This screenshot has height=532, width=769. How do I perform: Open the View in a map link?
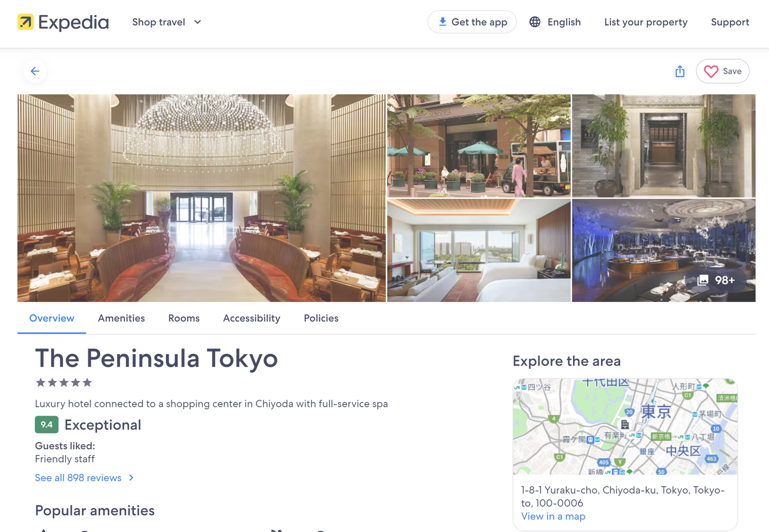tap(553, 516)
